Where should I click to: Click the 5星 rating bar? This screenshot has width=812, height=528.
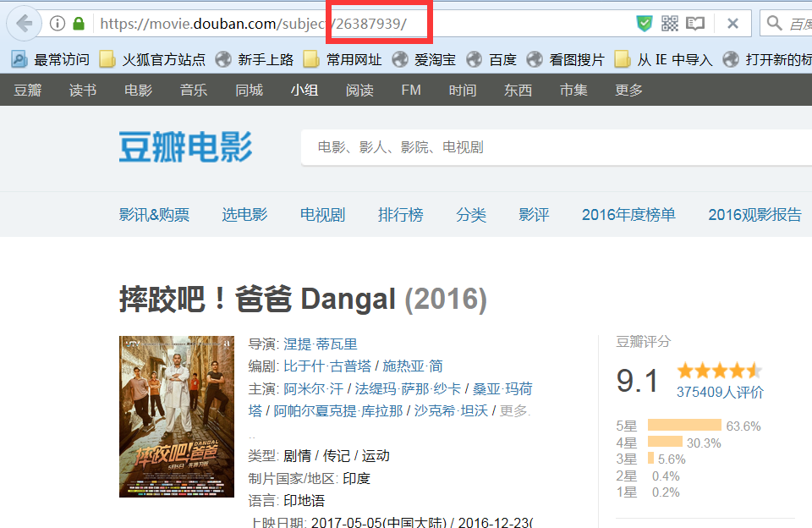point(684,426)
